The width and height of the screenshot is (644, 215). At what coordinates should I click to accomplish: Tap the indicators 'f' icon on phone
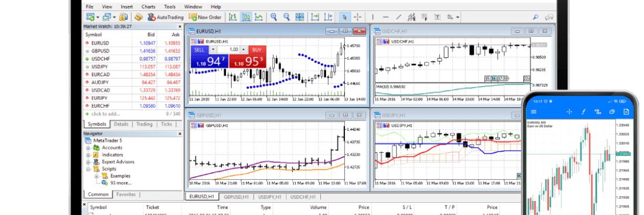tap(583, 112)
